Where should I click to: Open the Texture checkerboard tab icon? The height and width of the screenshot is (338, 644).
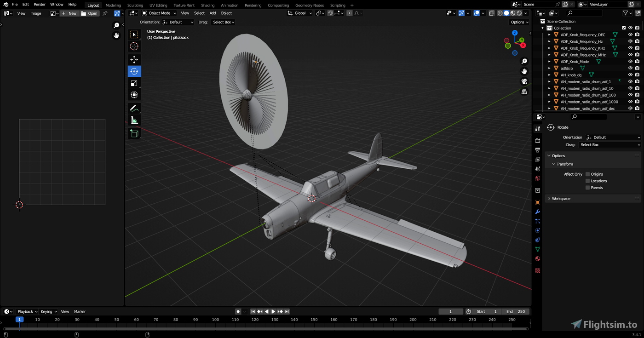(x=537, y=271)
